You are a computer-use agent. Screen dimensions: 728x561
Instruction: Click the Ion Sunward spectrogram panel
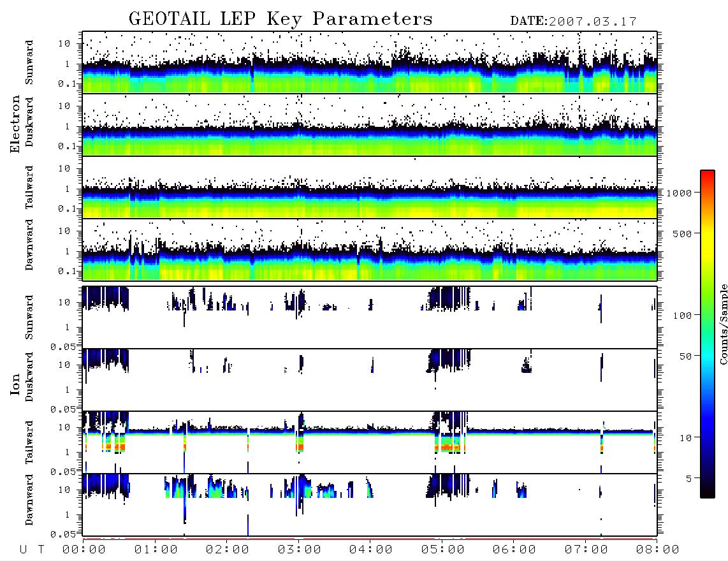coord(370,317)
